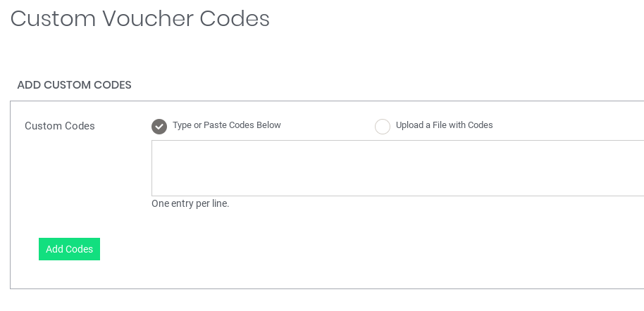Viewport: 644px width, 311px height.
Task: Click the "One entry per line." hint text
Action: click(190, 204)
